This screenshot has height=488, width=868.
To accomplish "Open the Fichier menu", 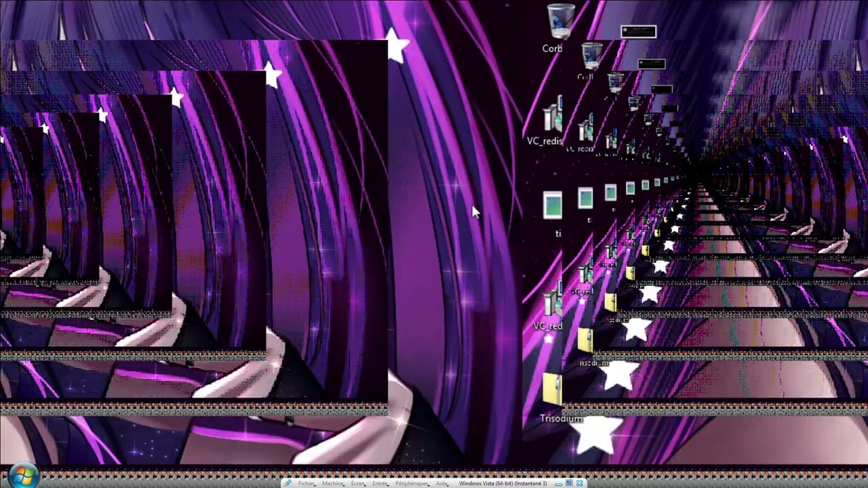I will click(x=307, y=483).
